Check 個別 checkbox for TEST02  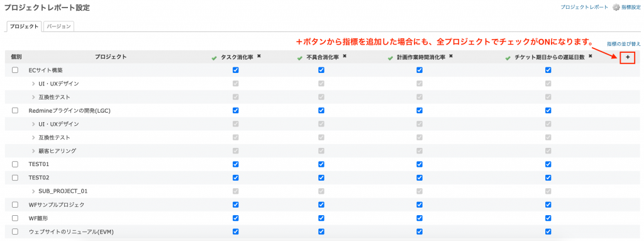[15, 177]
